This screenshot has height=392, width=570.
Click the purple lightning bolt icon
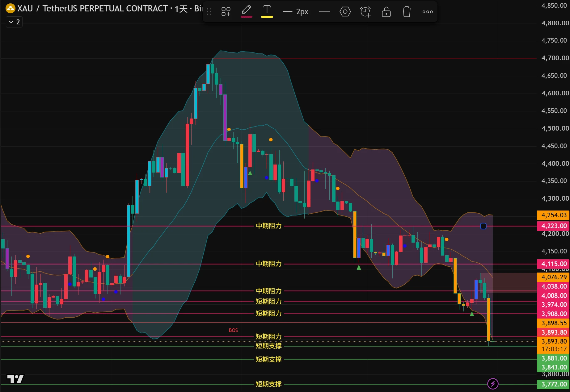tap(493, 384)
